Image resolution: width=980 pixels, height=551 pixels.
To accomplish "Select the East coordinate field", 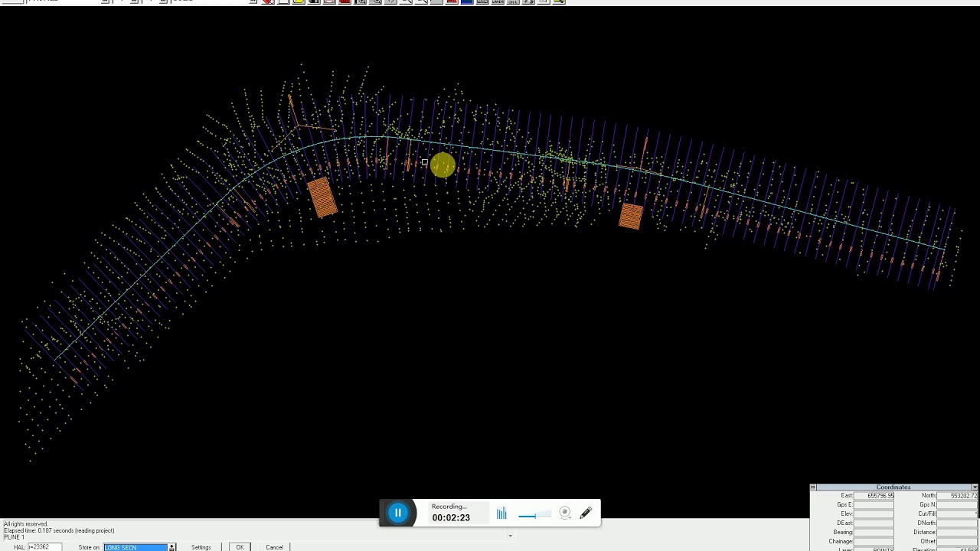I will tap(874, 496).
